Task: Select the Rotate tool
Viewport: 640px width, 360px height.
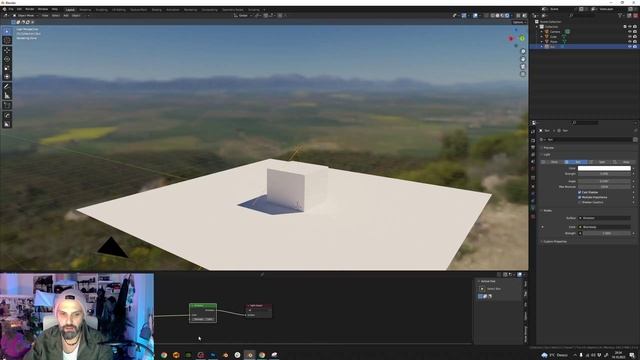Action: click(7, 59)
